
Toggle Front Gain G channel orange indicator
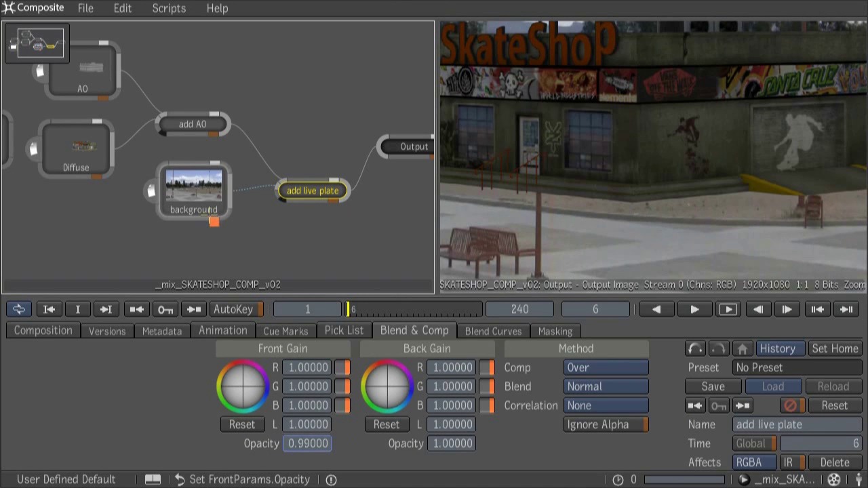[x=344, y=386]
